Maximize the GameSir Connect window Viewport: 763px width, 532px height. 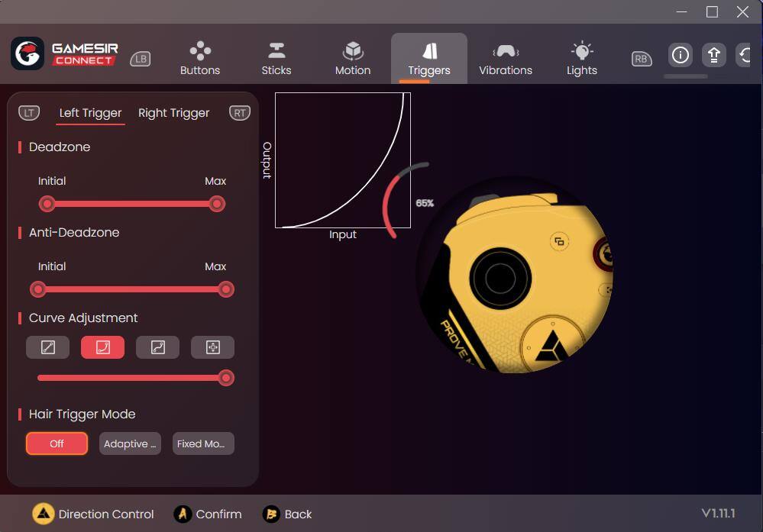[x=712, y=11]
